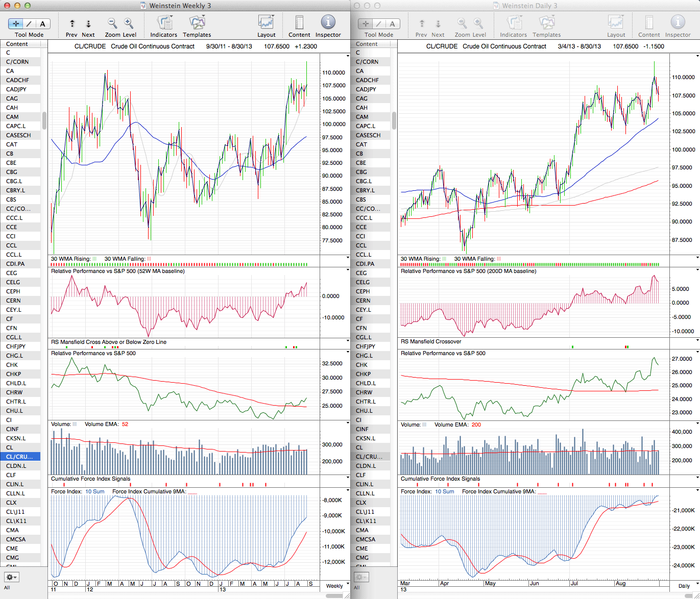The width and height of the screenshot is (700, 599).
Task: Open gear action menu under the Weekly symbol list
Action: [11, 577]
